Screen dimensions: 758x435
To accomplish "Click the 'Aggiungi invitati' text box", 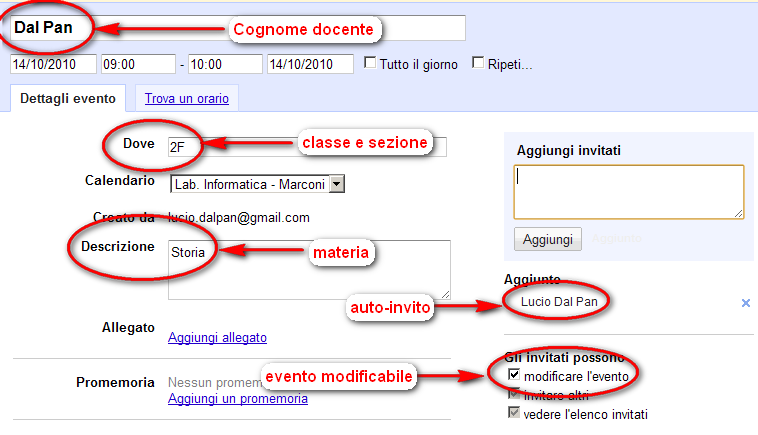I will (x=628, y=192).
